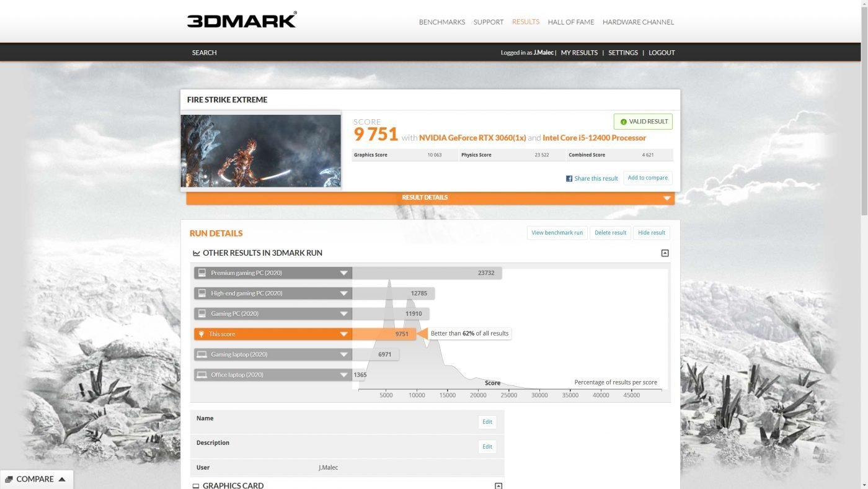
Task: Expand High-end gaming PC (2020) dropdown
Action: click(343, 294)
